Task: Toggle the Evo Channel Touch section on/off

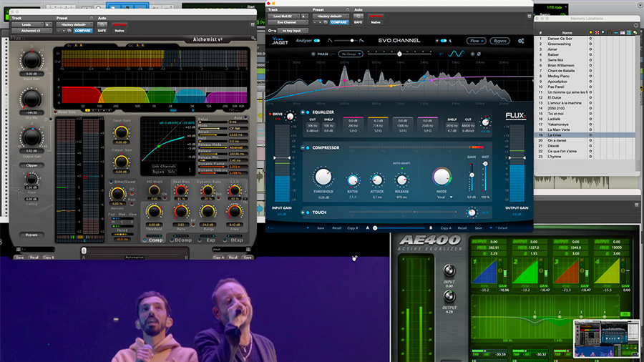Action: pyautogui.click(x=308, y=212)
